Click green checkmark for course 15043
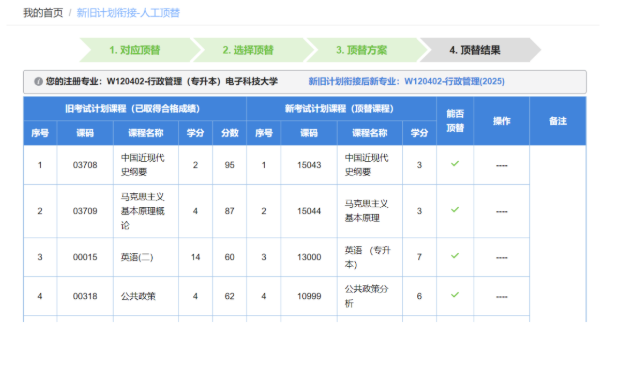This screenshot has height=372, width=626. pos(455,164)
